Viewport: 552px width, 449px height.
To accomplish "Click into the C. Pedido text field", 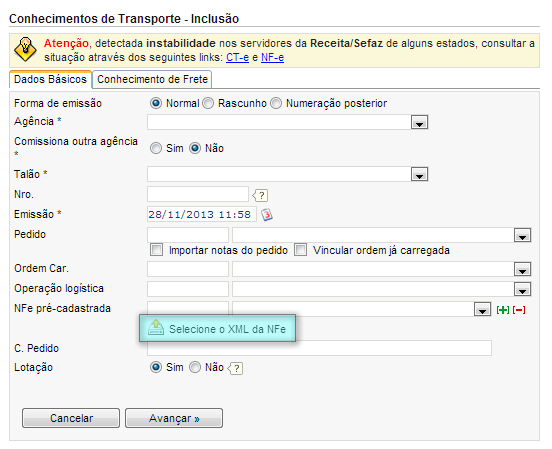I will [x=319, y=348].
